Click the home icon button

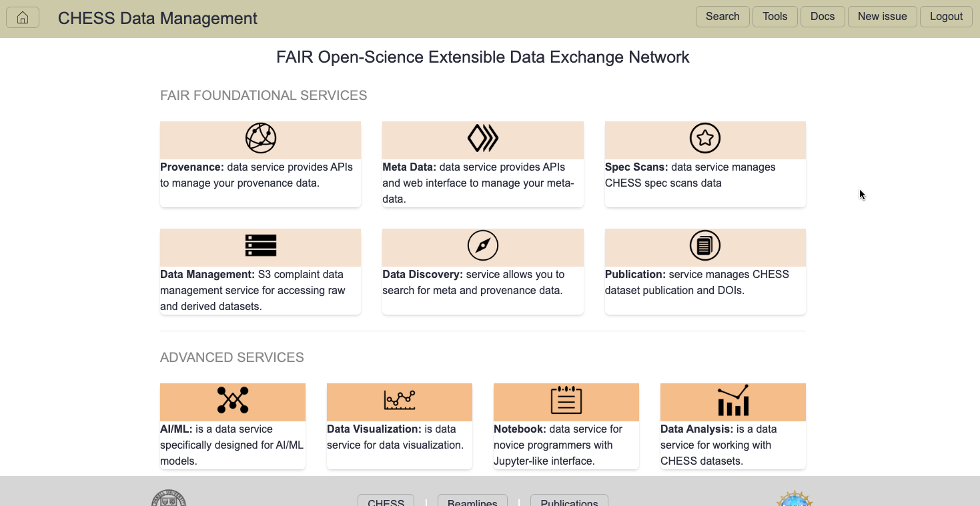tap(23, 18)
